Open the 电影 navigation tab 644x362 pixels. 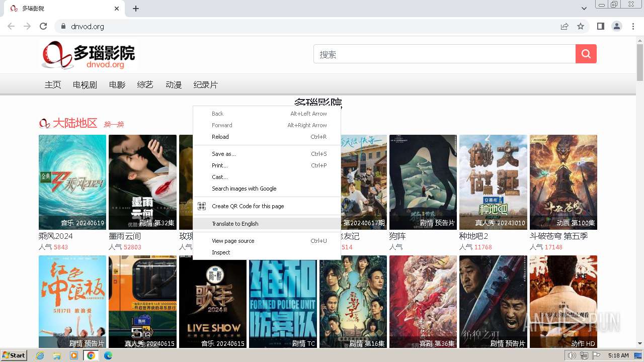pyautogui.click(x=117, y=84)
